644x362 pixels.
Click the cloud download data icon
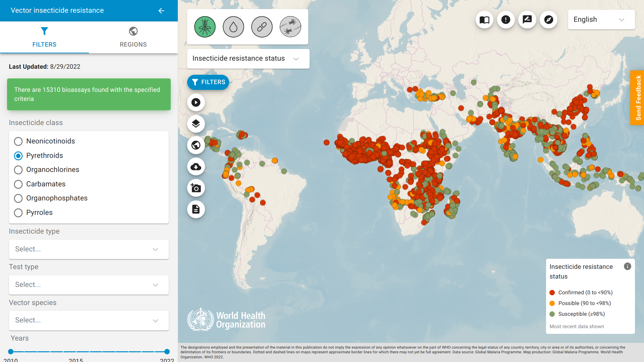(x=196, y=167)
